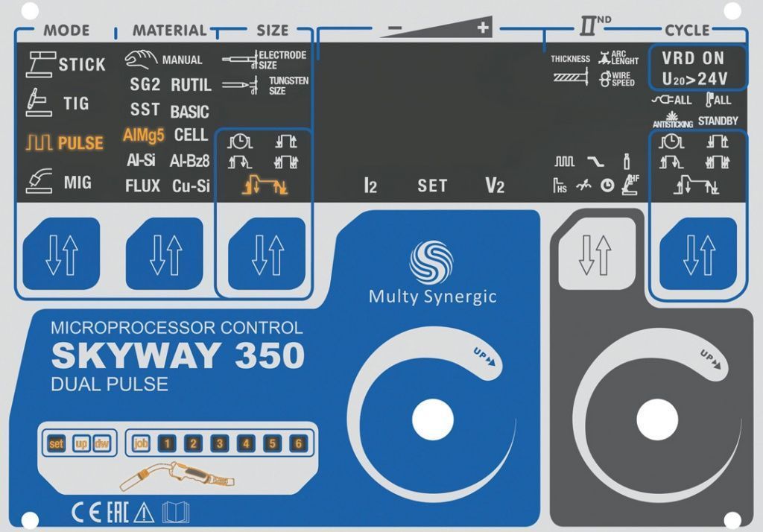Toggle the STANDBY indicator
The height and width of the screenshot is (532, 763).
tap(718, 121)
